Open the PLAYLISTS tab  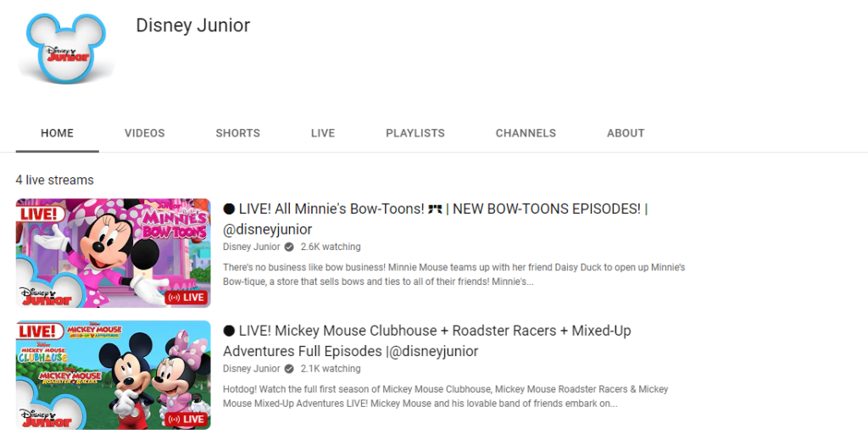point(415,133)
